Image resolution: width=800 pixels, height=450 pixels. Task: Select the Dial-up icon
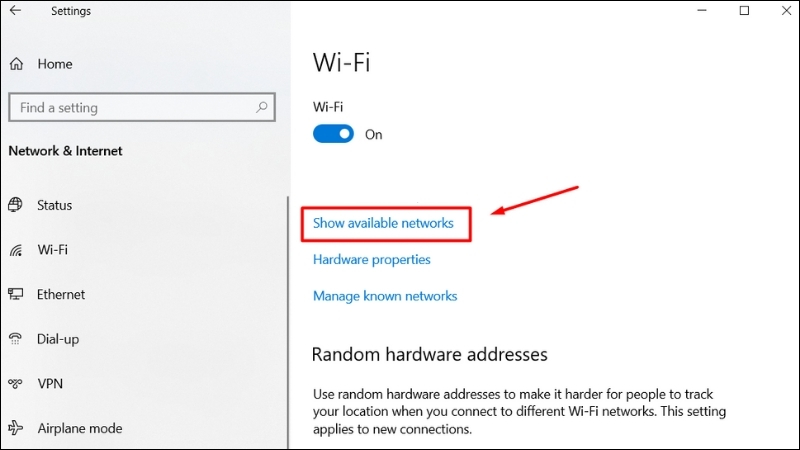15,339
